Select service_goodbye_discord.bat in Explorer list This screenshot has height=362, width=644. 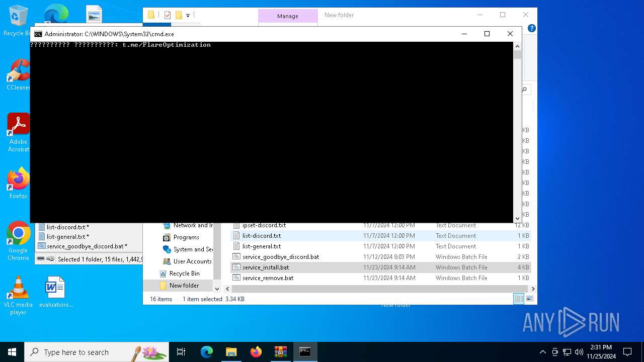click(x=281, y=257)
